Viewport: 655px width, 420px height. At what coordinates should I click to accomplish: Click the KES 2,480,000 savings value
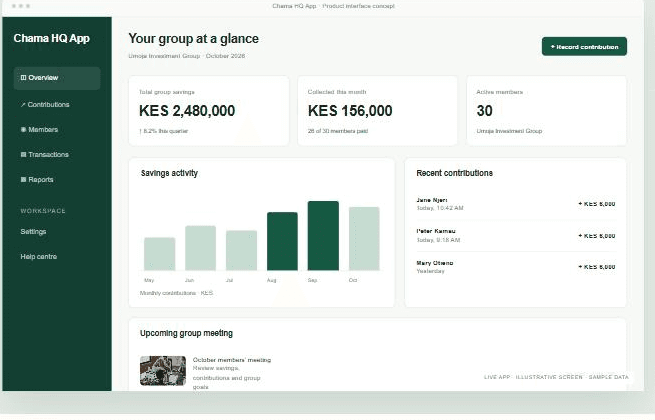point(187,111)
